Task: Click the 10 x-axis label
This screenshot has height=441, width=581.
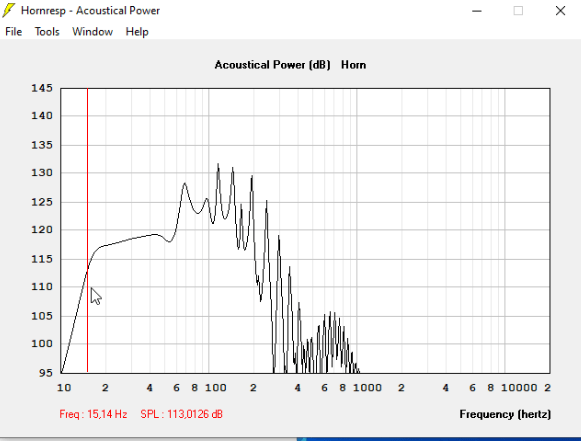Action: (x=64, y=388)
